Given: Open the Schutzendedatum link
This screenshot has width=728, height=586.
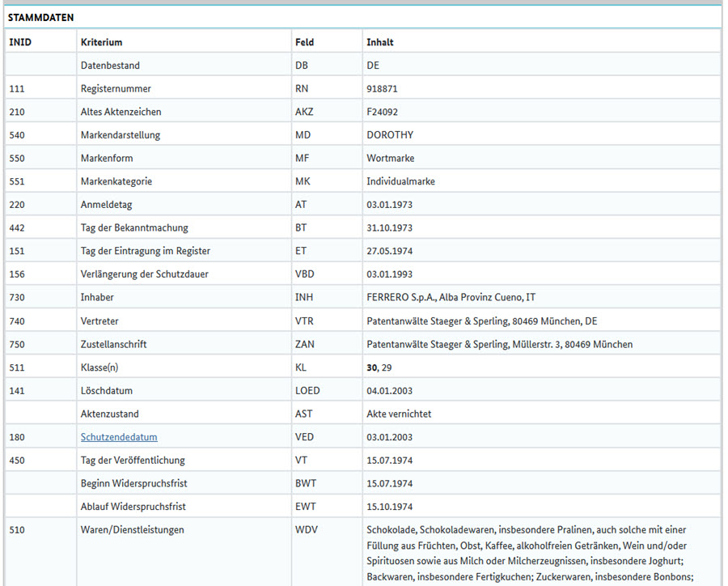Looking at the screenshot, I should [x=119, y=437].
